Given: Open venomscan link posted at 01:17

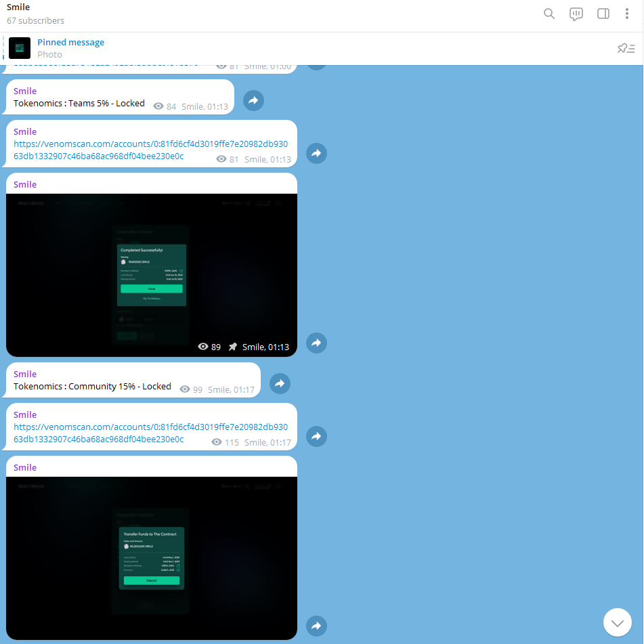Looking at the screenshot, I should (150, 433).
